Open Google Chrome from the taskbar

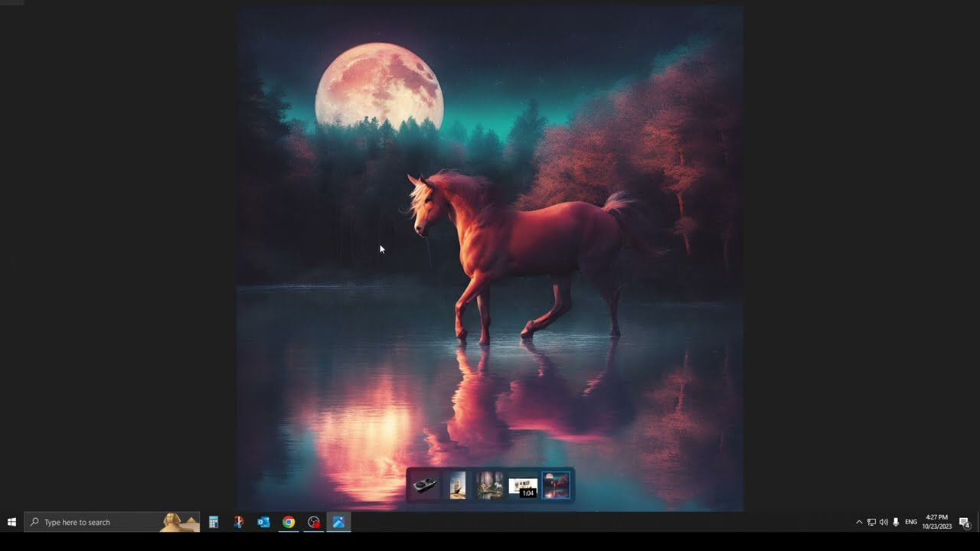pyautogui.click(x=289, y=522)
